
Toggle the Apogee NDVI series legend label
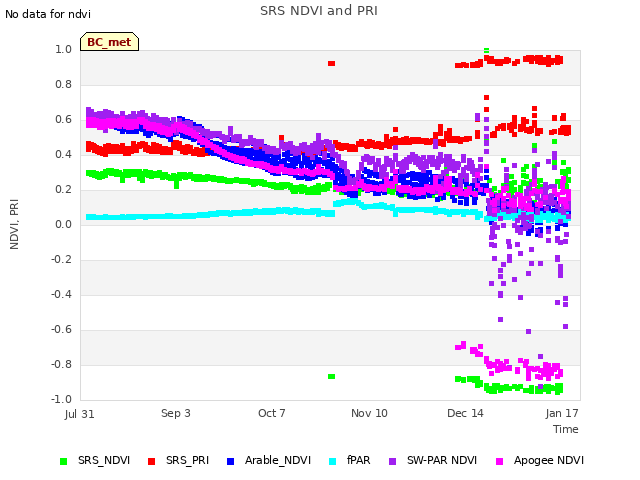549,460
